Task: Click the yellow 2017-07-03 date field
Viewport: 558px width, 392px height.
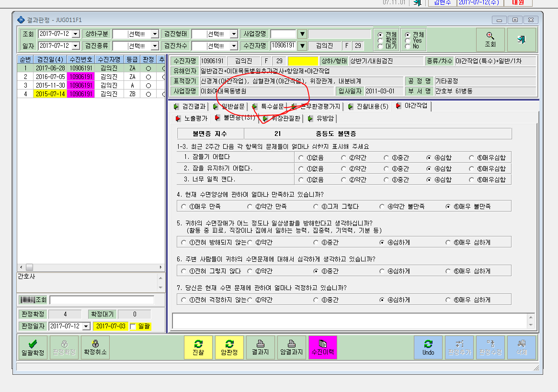Action: pyautogui.click(x=111, y=326)
